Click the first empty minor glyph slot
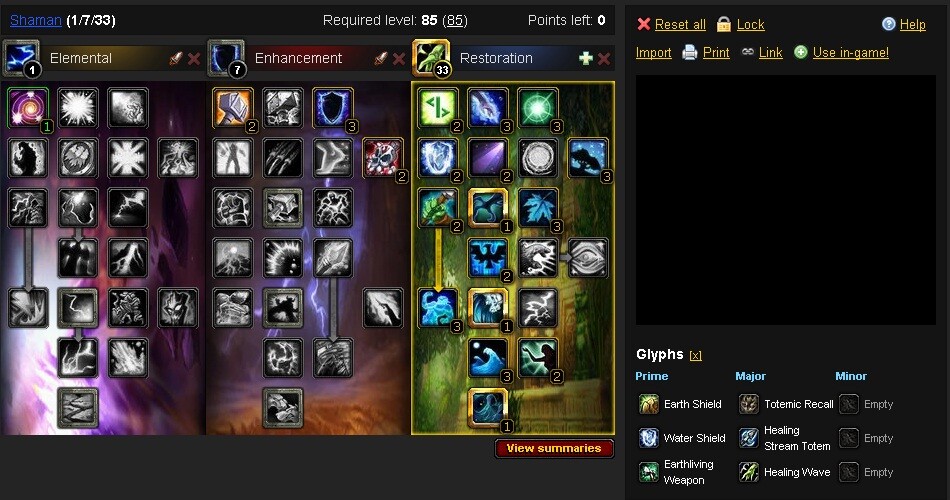Viewport: 950px width, 500px height. 849,404
